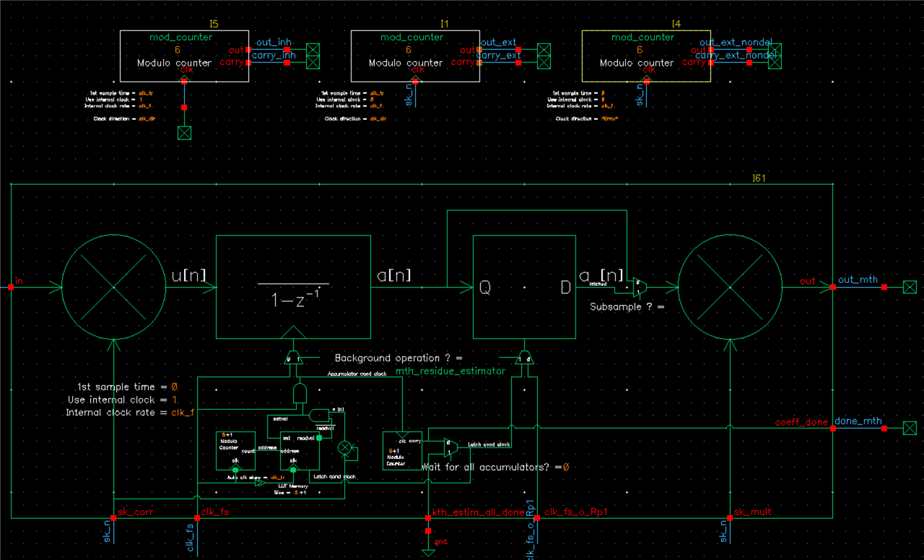Click the 'Use internal clock = 1' parameter in I61

pos(123,400)
